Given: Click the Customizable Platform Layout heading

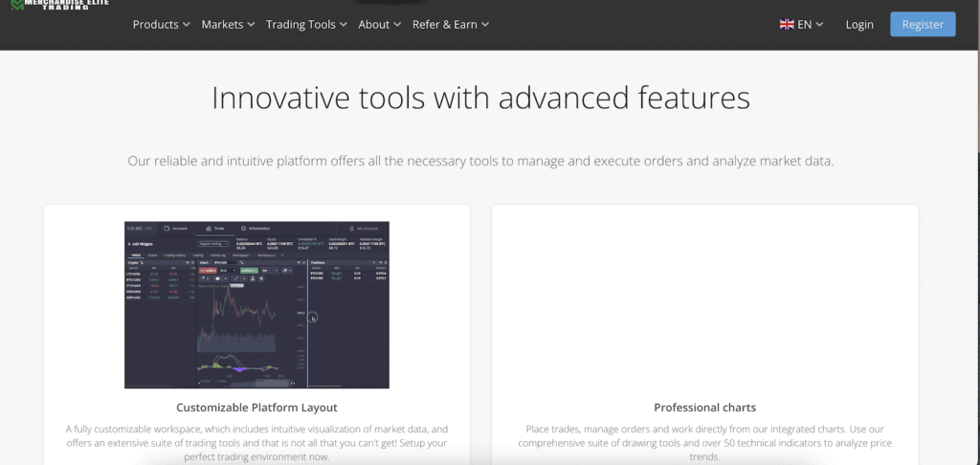Looking at the screenshot, I should 256,408.
